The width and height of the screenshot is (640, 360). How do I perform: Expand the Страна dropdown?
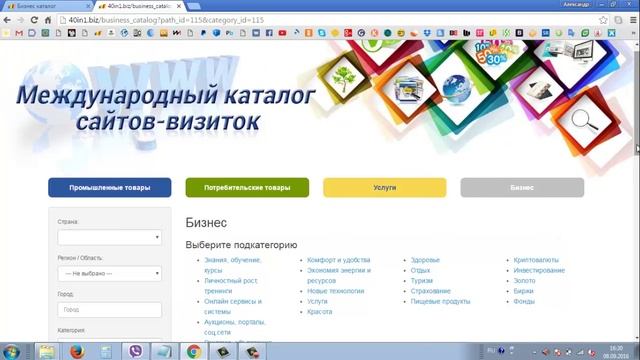click(x=109, y=238)
